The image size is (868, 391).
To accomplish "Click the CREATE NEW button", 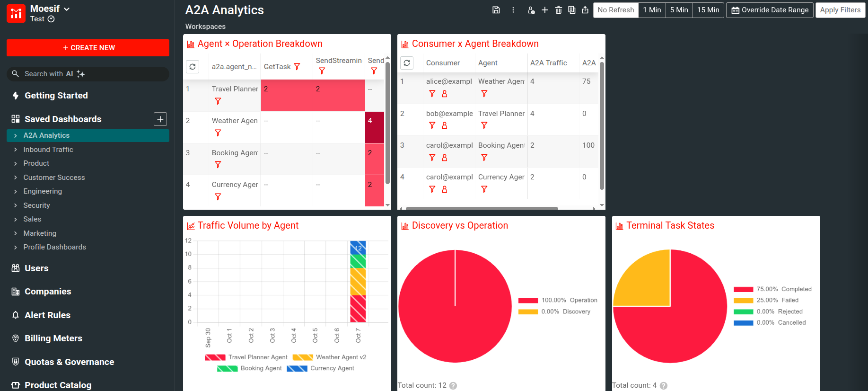I will click(x=88, y=48).
